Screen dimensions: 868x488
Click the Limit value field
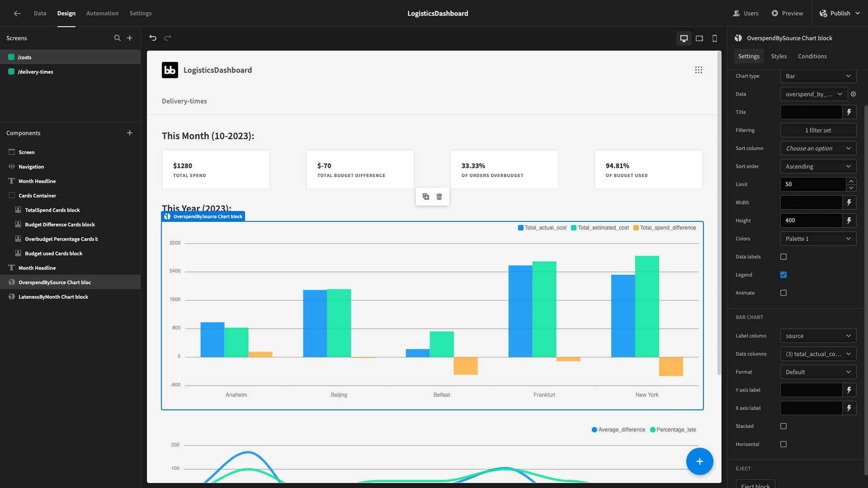point(813,184)
